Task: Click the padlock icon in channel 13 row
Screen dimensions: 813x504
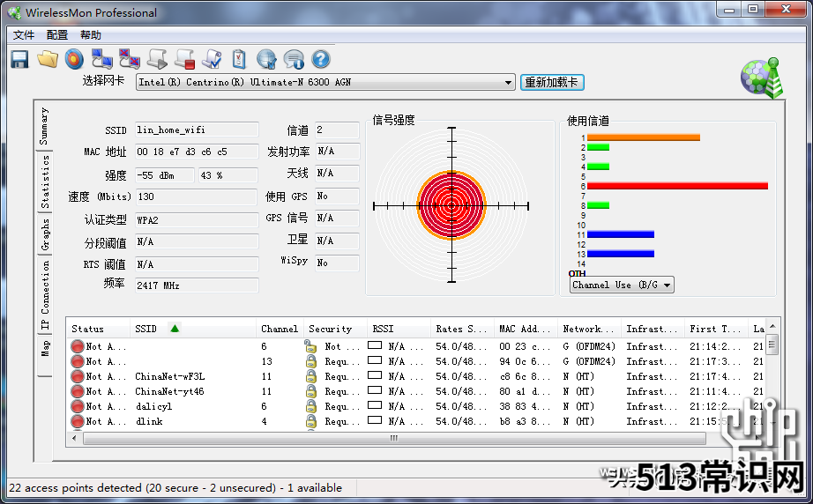Action: [311, 361]
